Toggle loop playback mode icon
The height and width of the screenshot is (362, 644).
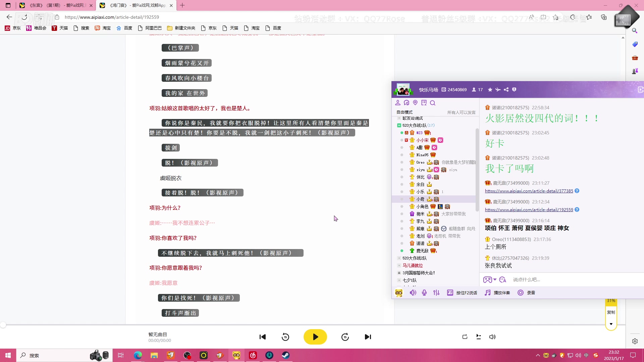click(465, 337)
